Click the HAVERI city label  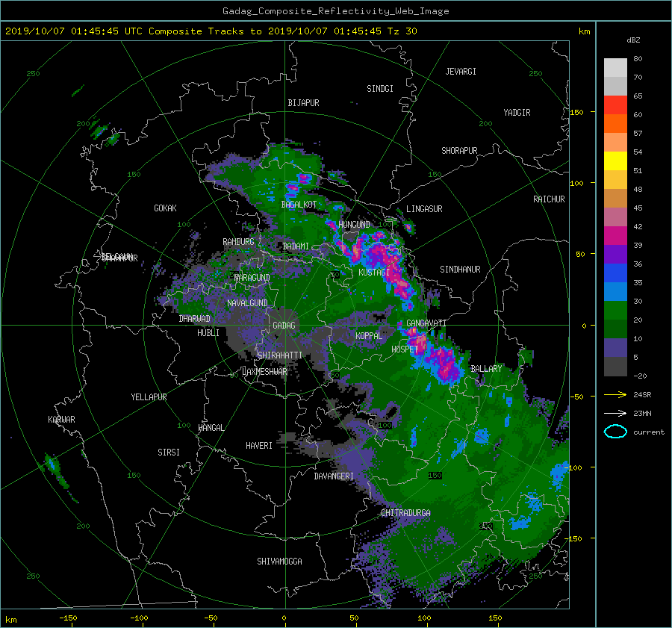point(259,445)
